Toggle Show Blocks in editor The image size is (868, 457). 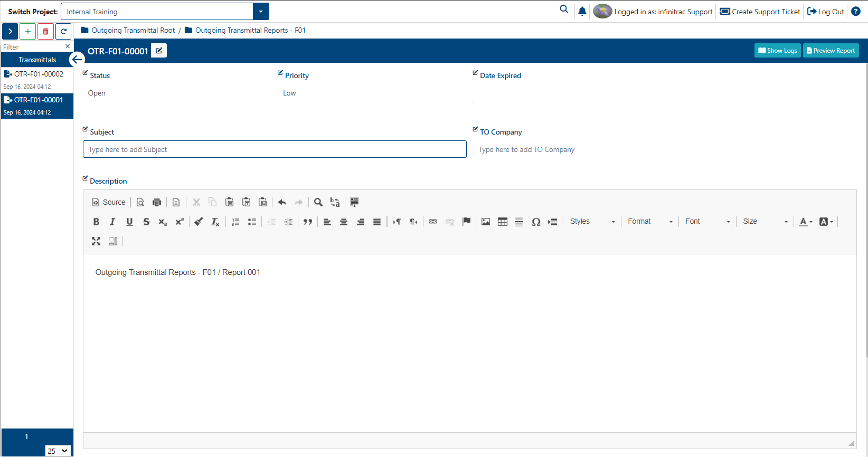(113, 241)
